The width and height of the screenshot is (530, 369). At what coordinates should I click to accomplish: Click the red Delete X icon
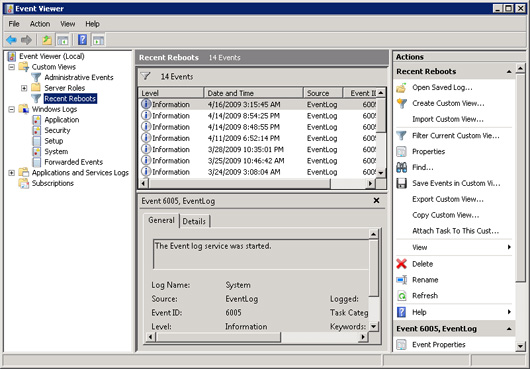click(x=401, y=264)
